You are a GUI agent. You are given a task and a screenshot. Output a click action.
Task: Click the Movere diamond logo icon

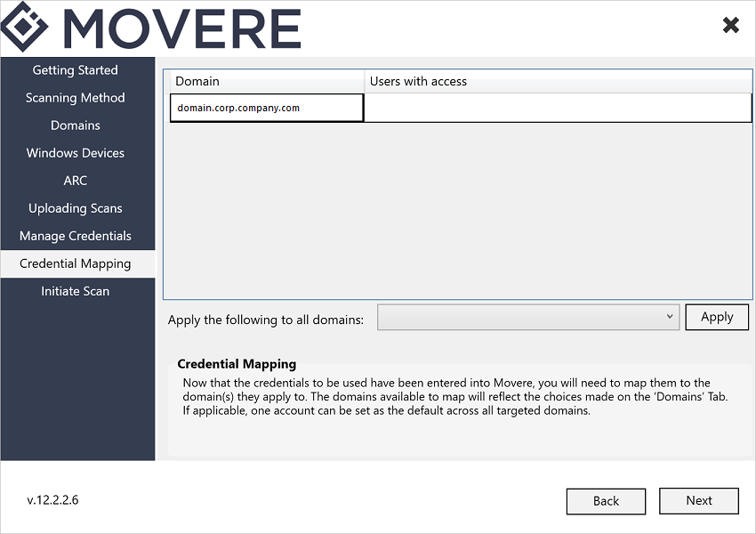pyautogui.click(x=24, y=27)
